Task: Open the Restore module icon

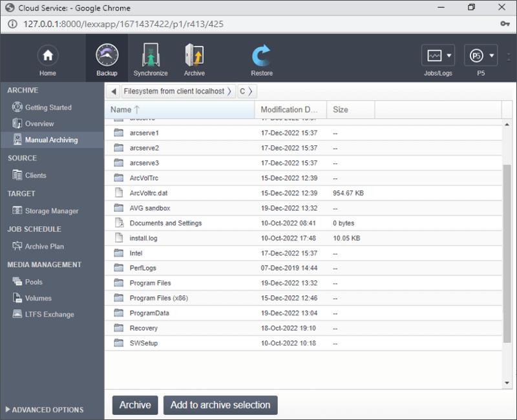Action: (262, 56)
